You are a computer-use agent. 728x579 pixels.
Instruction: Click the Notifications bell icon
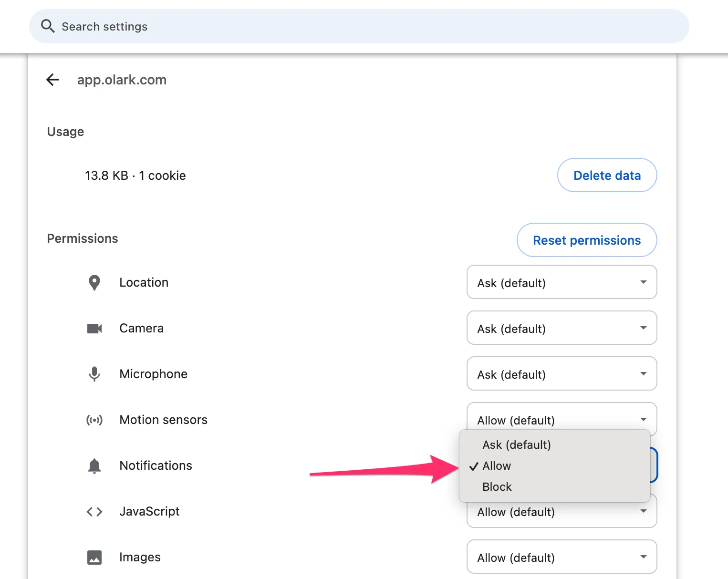coord(94,465)
